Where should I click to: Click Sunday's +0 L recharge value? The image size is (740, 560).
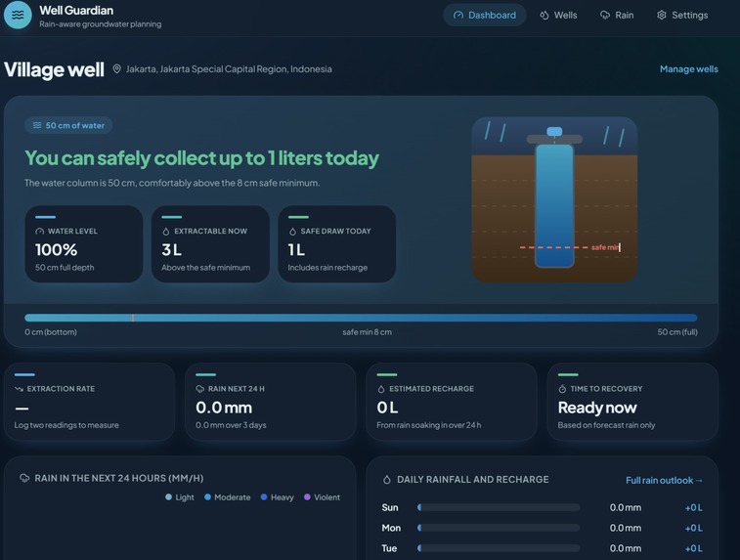(x=694, y=507)
